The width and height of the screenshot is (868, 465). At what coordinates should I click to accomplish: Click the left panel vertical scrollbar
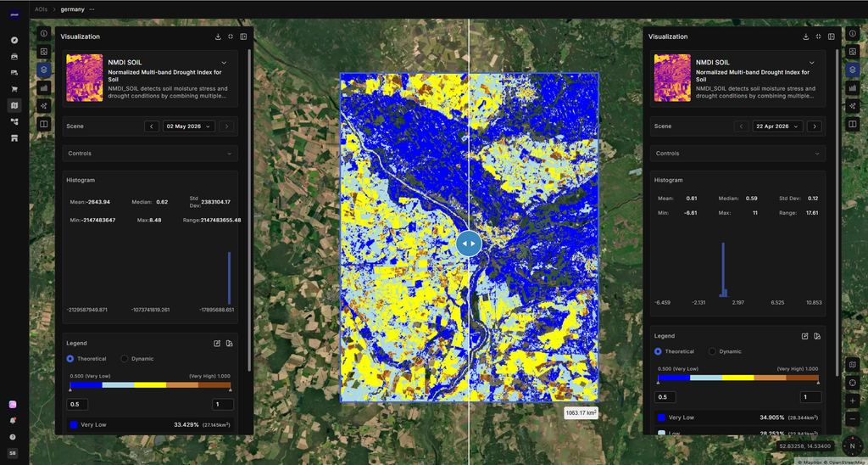point(250,210)
